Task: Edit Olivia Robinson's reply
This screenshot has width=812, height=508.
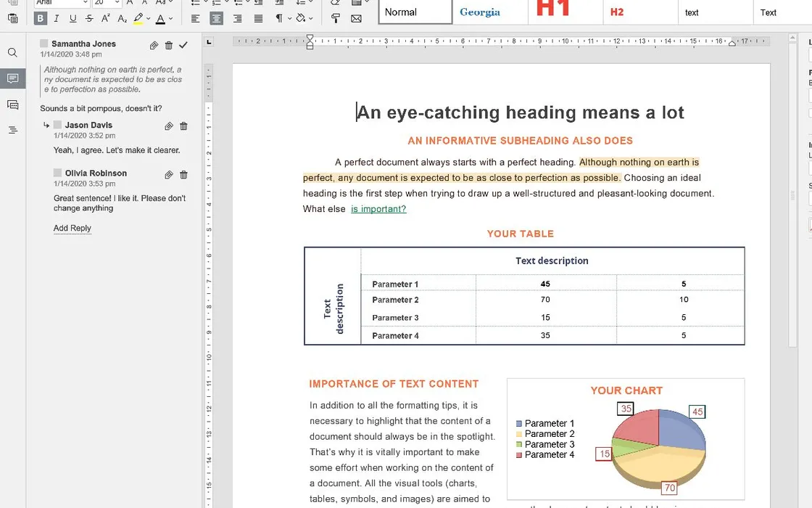Action: [x=169, y=175]
